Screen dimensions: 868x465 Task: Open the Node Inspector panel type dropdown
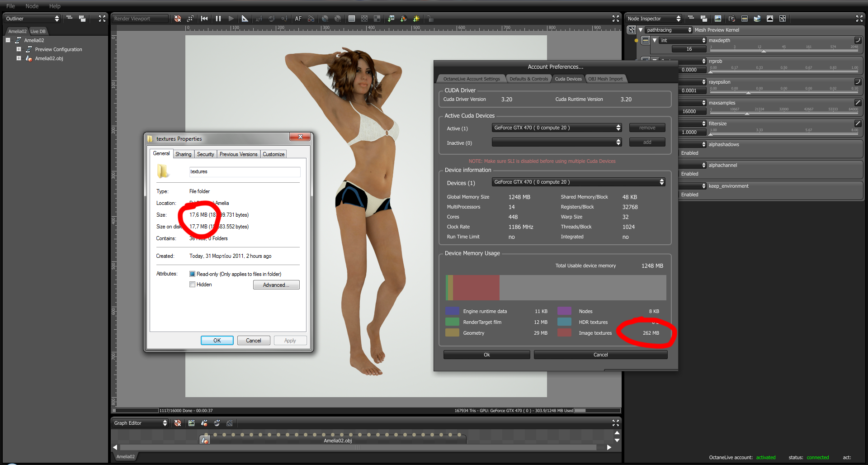click(654, 19)
